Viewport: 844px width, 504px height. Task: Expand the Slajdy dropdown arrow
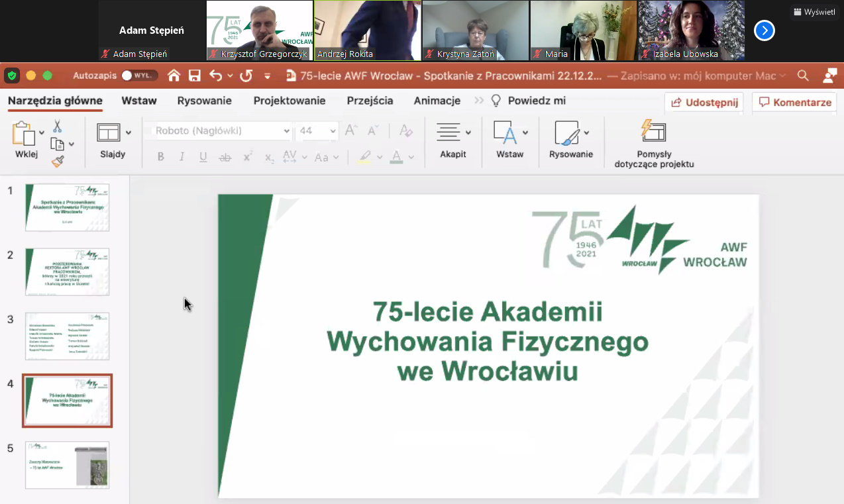point(129,132)
